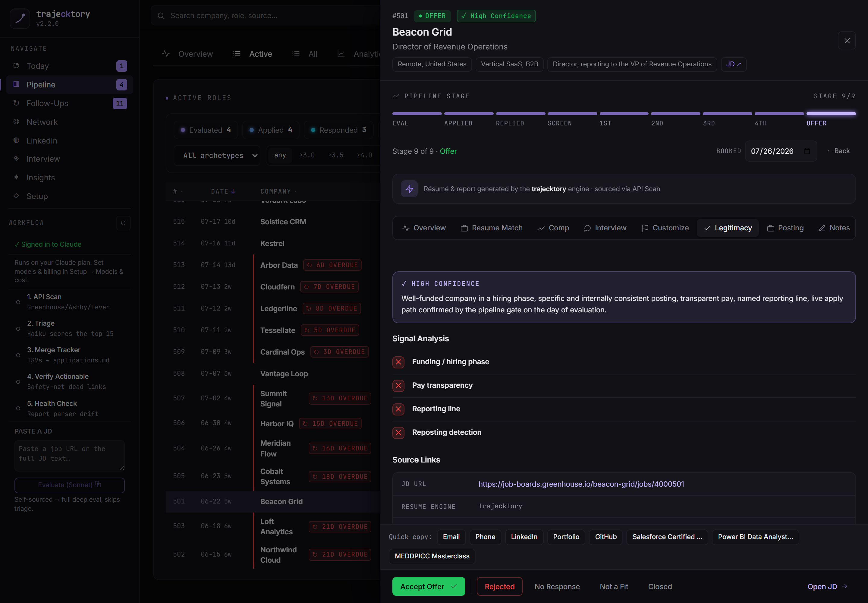
Task: Open the Interview sidebar item
Action: pyautogui.click(x=69, y=159)
